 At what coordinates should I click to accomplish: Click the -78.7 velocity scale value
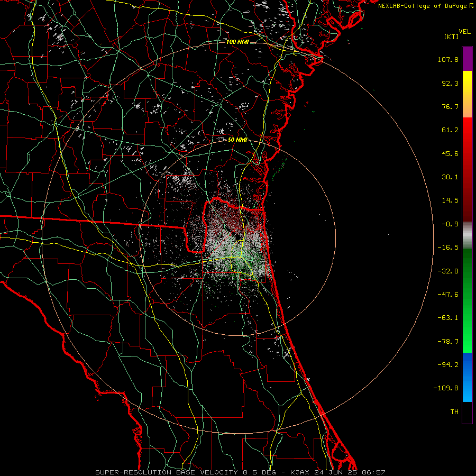[x=448, y=342]
